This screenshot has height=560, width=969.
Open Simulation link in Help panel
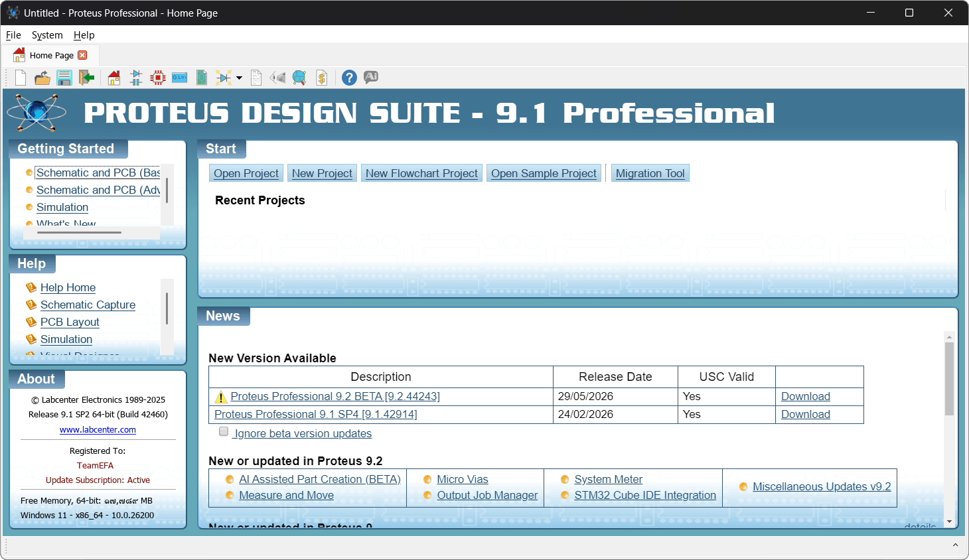click(x=66, y=339)
